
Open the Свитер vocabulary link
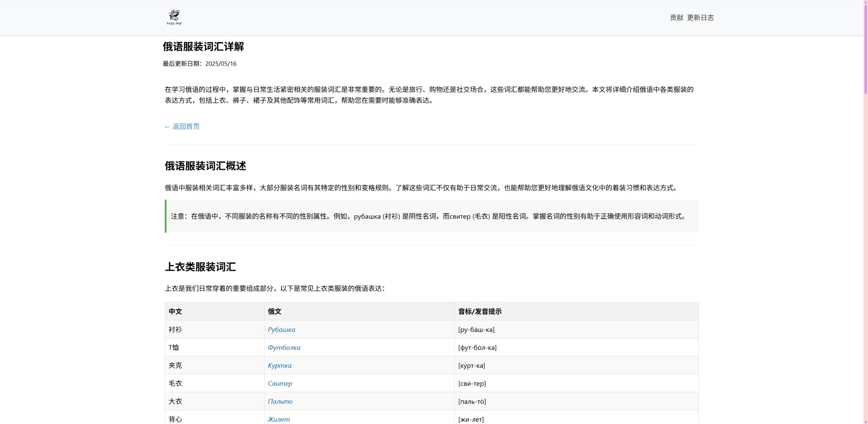(x=280, y=383)
